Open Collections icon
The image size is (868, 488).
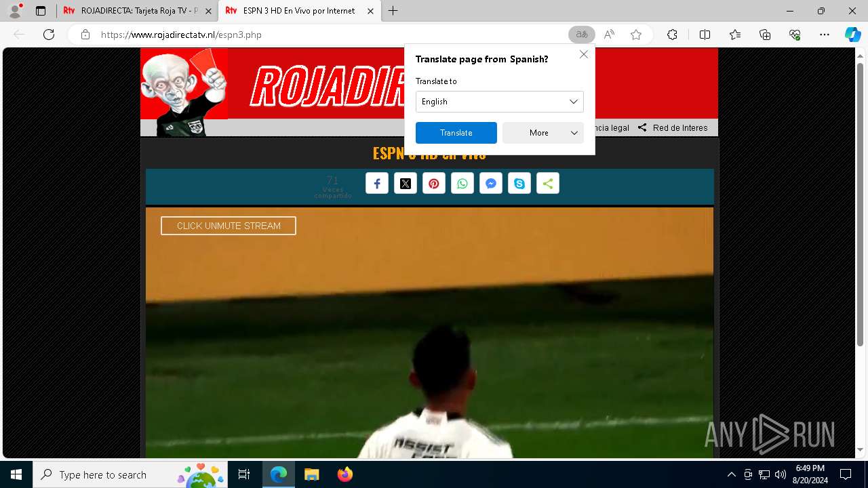point(765,35)
